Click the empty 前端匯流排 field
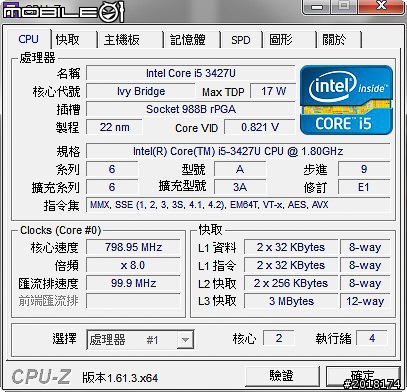 133,301
